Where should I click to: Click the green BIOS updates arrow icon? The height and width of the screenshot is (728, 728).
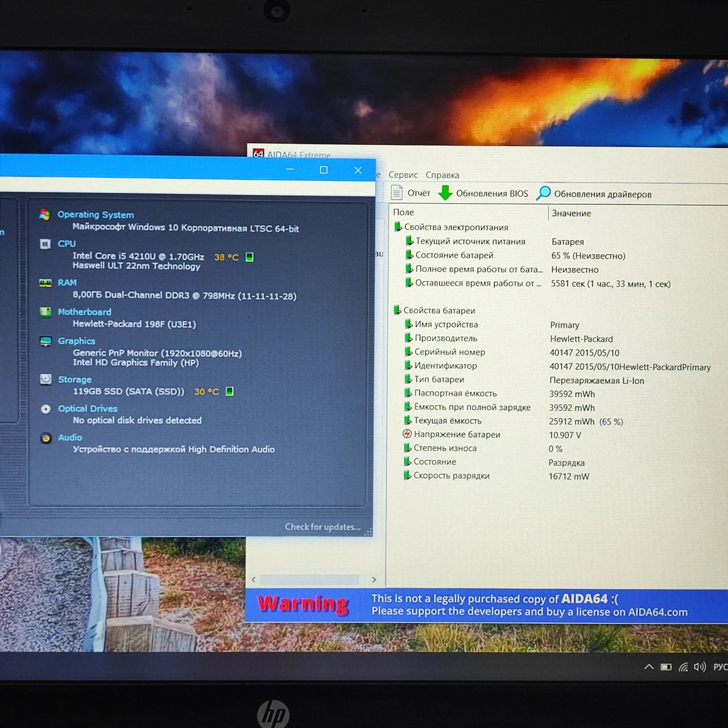click(x=445, y=193)
